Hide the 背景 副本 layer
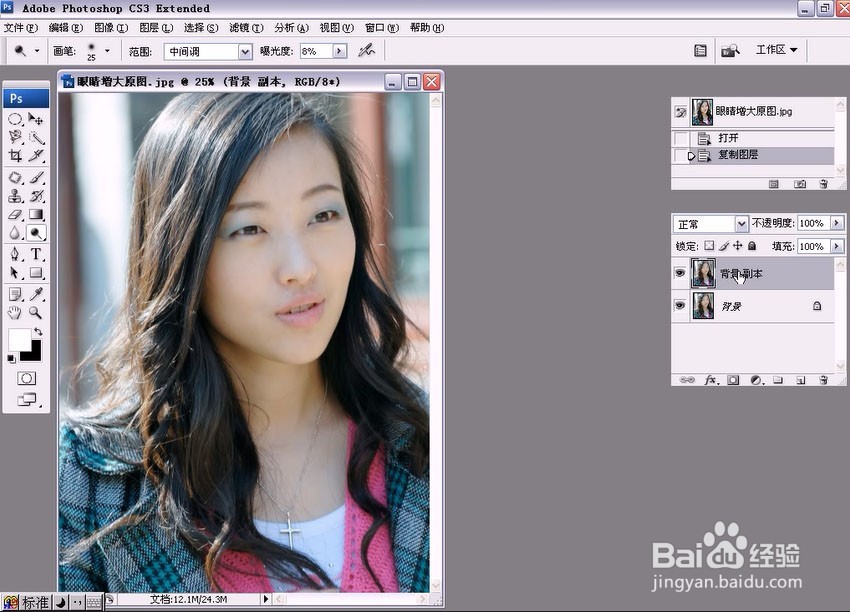Screen dimensions: 850x612 pyautogui.click(x=680, y=273)
